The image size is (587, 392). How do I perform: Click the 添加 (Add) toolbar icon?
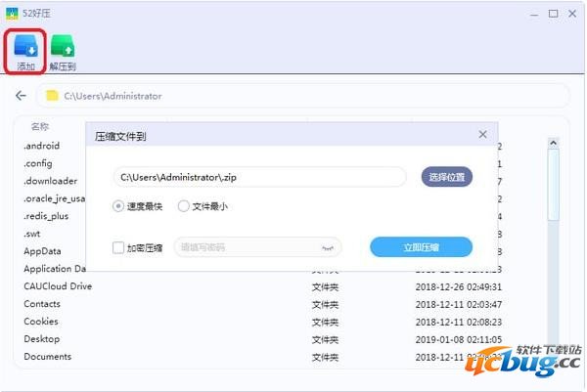25,52
